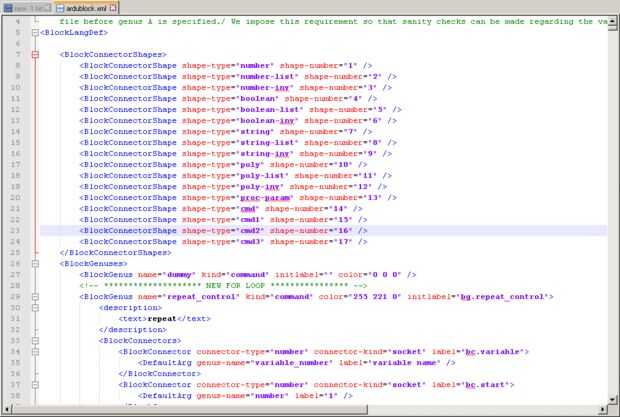Click the "number-inv" shape-type value
Screen dimensions: 620x417
(x=265, y=88)
